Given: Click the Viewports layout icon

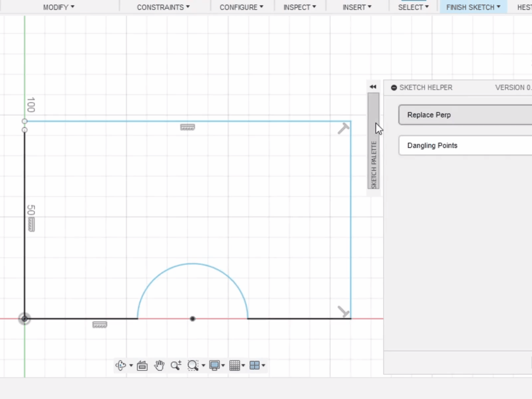Looking at the screenshot, I should coord(255,365).
